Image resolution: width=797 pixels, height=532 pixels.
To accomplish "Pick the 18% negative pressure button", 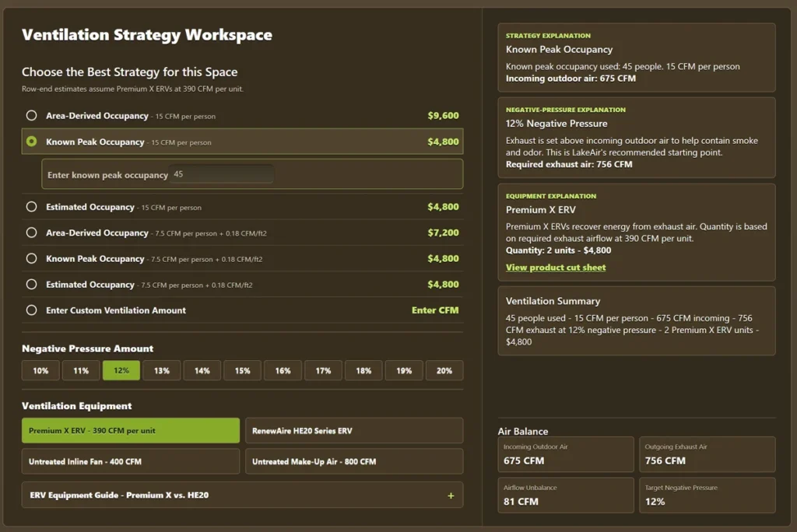I will [363, 370].
